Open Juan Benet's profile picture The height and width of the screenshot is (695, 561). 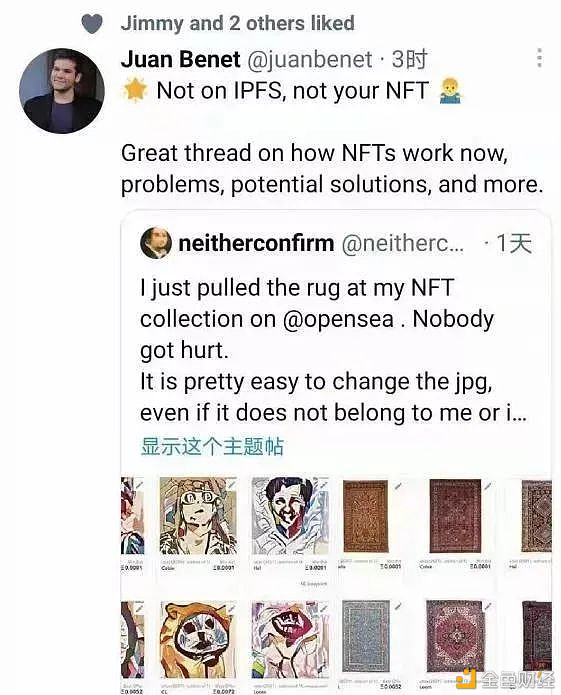point(62,91)
